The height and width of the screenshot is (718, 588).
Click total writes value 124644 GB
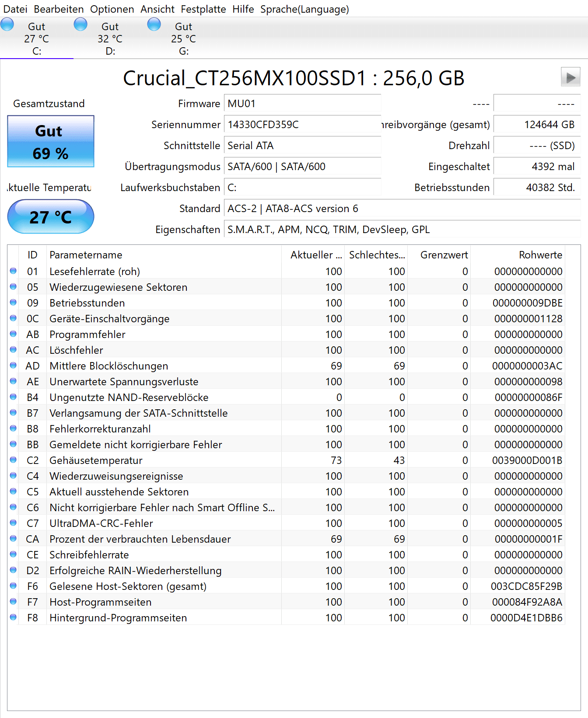tap(537, 125)
